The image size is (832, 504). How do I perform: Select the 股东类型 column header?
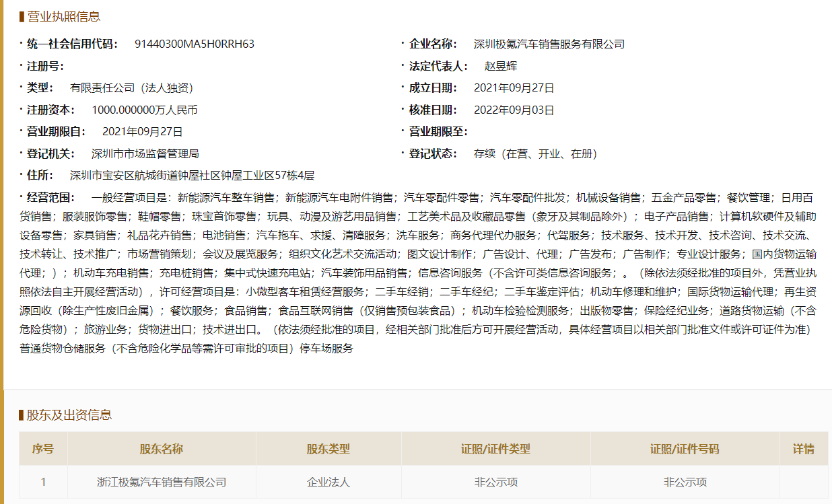(328, 449)
